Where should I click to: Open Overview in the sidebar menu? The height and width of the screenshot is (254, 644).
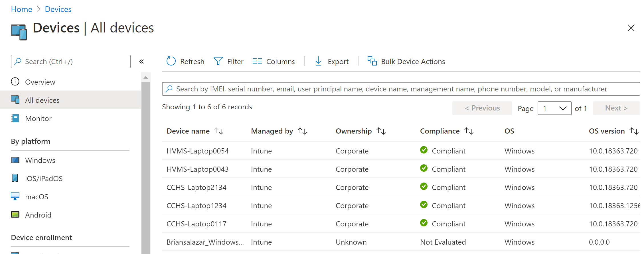[x=70, y=82]
